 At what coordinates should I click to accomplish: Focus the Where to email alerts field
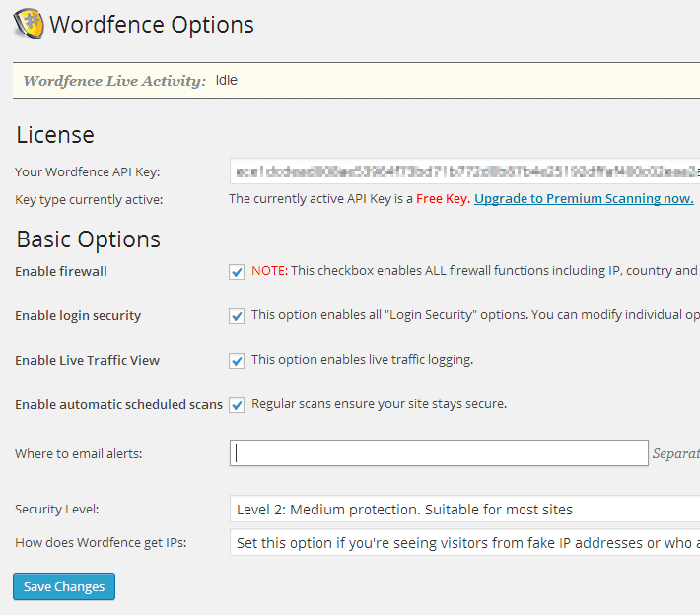click(x=439, y=453)
